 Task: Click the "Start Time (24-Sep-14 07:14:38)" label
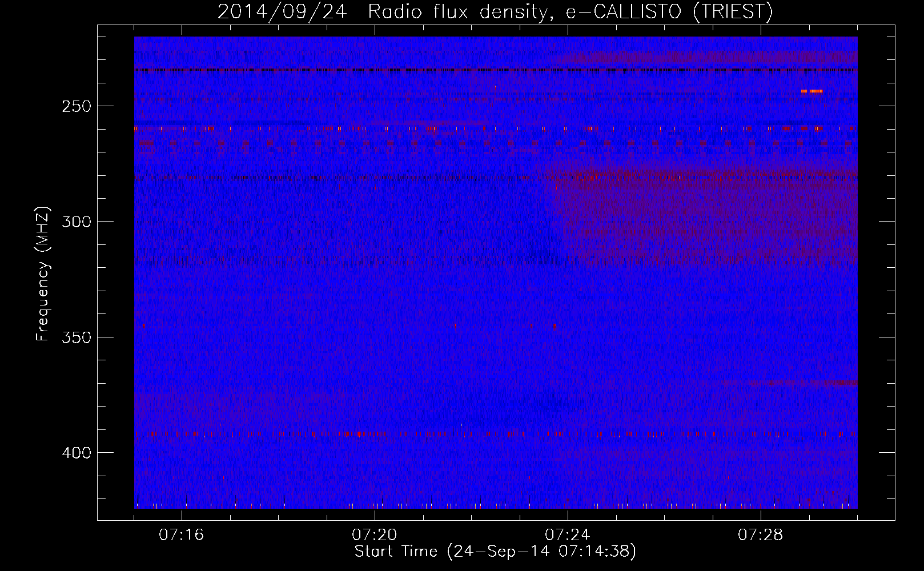click(x=495, y=552)
